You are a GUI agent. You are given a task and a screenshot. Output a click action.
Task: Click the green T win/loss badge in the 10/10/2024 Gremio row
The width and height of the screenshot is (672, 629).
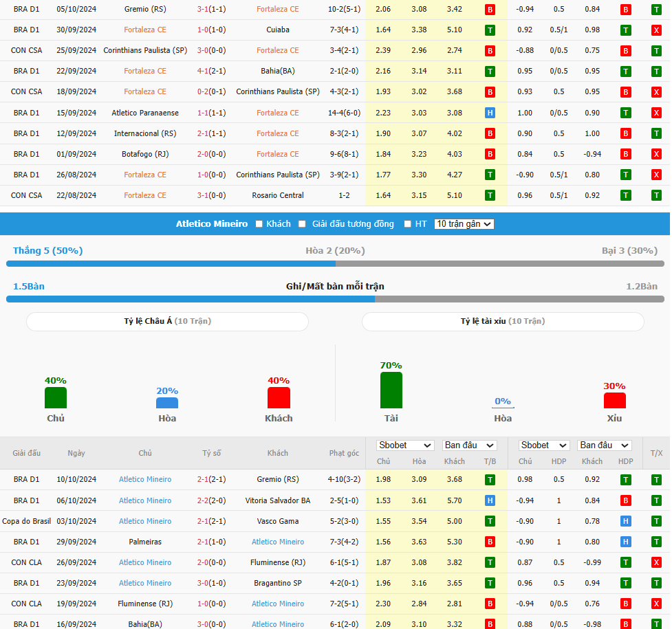[x=490, y=479]
